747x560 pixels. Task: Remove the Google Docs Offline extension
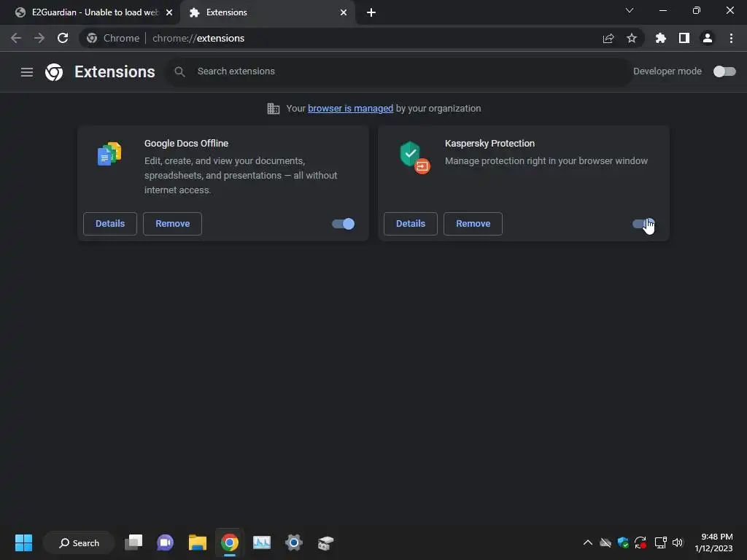pos(172,224)
